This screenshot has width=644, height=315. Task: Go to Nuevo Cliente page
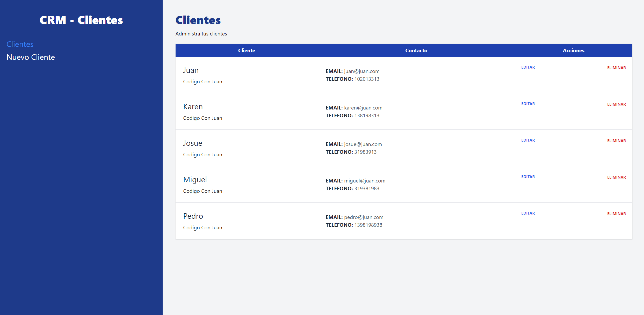[x=31, y=57]
